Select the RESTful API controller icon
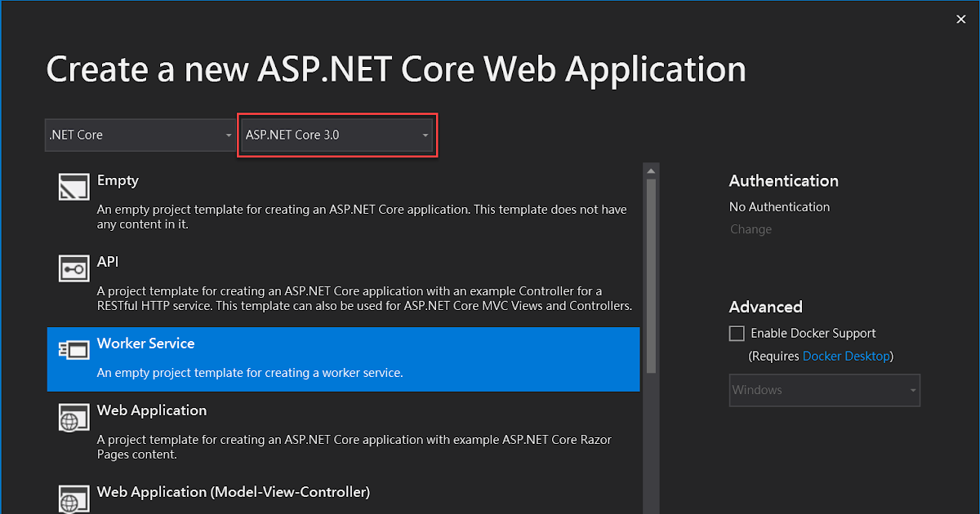This screenshot has width=980, height=514. [x=73, y=268]
